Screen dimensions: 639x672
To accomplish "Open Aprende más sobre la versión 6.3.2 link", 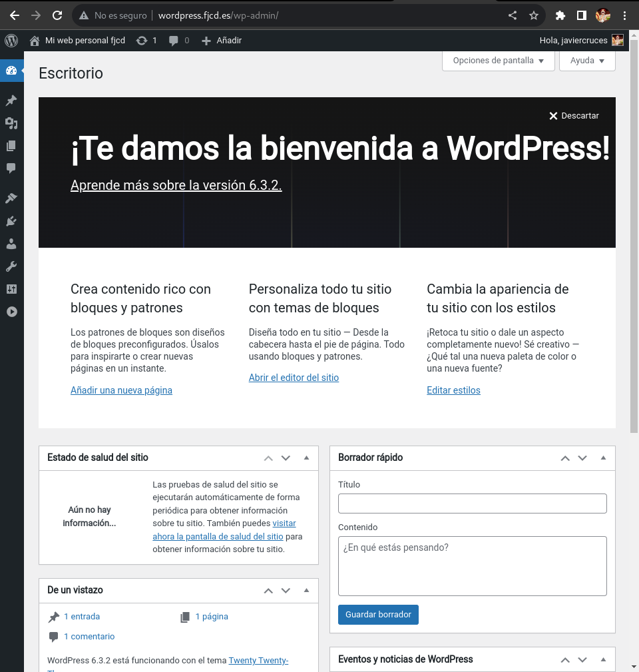I will point(176,185).
